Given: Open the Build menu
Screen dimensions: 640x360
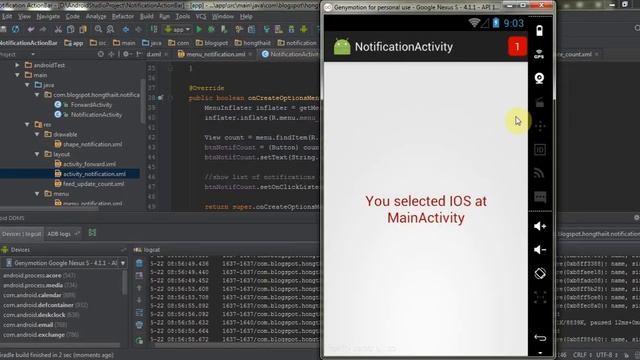Looking at the screenshot, I should tap(147, 17).
